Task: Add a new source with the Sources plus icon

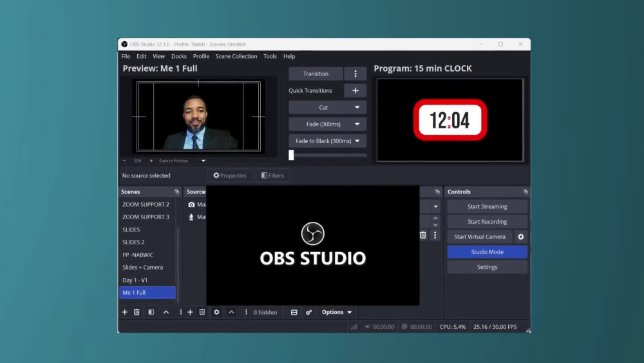Action: tap(190, 312)
